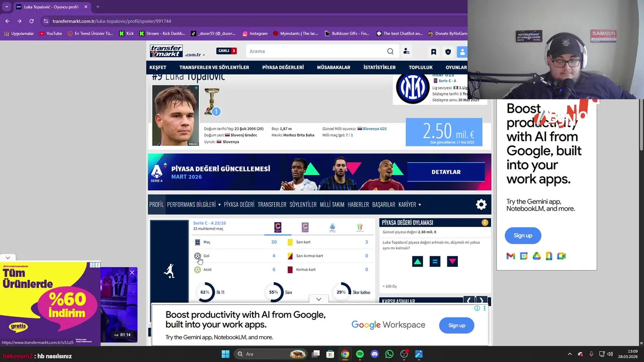Open the KEŞFET menu
This screenshot has width=644, height=362.
(x=157, y=67)
